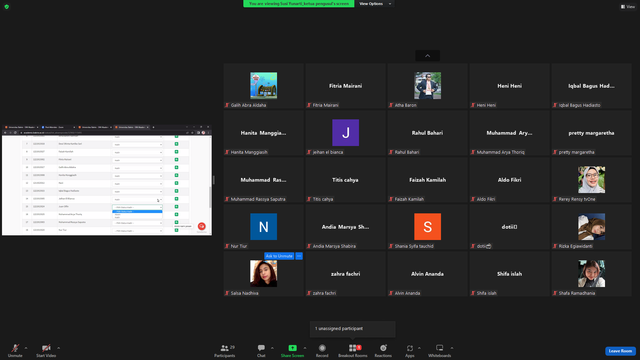Select the Alvin Ananda tile
Screen dimensions: 640x360
[x=427, y=273]
